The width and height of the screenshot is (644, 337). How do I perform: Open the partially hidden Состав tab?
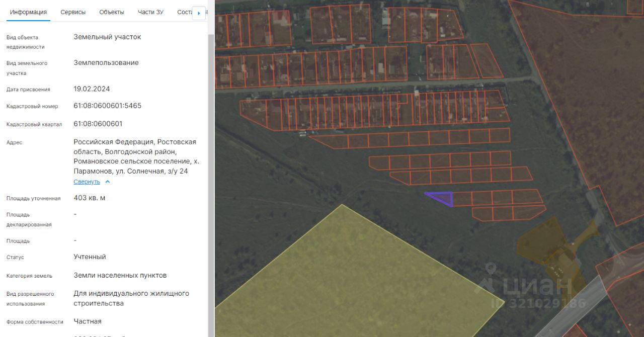coord(185,12)
